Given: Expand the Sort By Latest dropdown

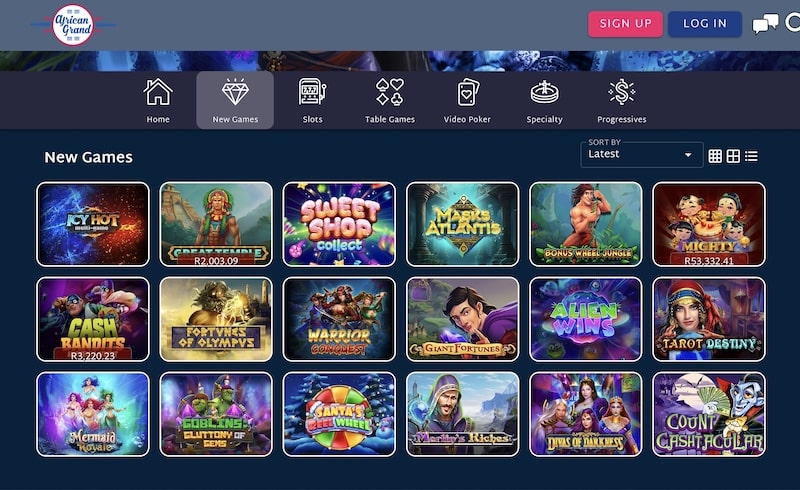Looking at the screenshot, I should click(x=642, y=154).
